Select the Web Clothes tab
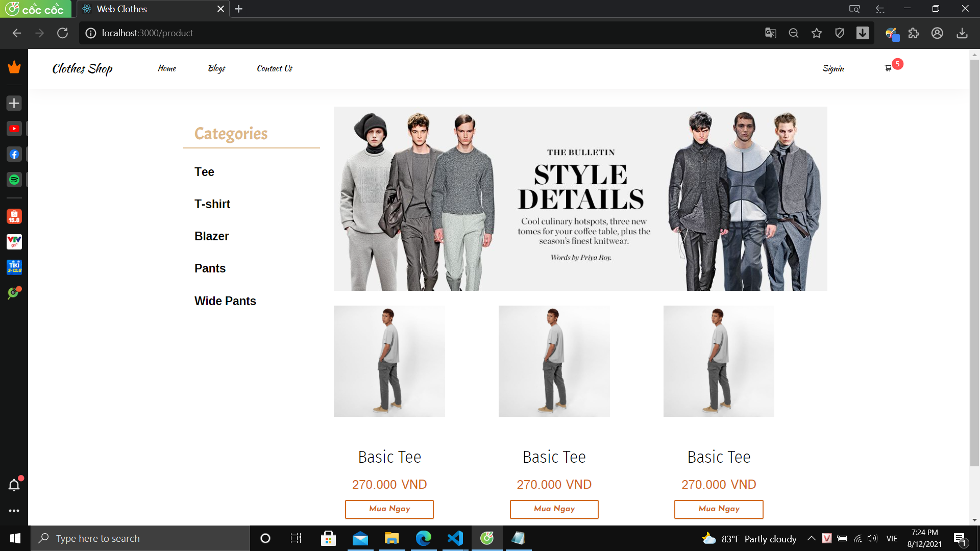This screenshot has width=980, height=551. click(x=153, y=9)
